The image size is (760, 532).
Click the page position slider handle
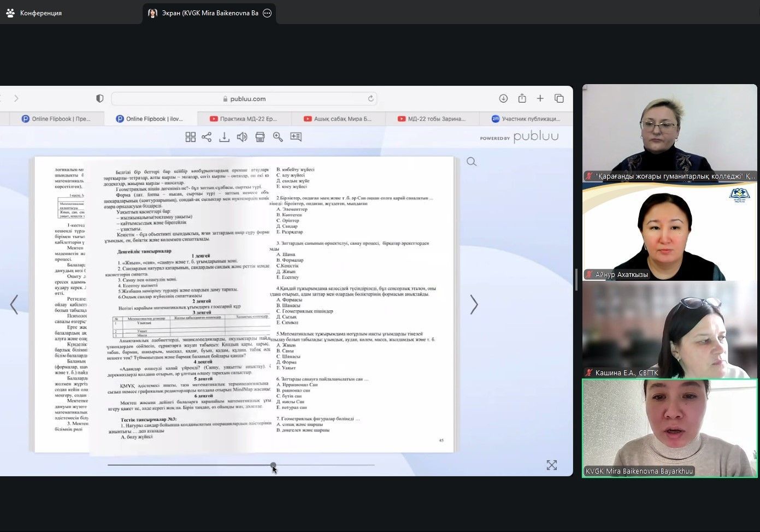coord(273,465)
